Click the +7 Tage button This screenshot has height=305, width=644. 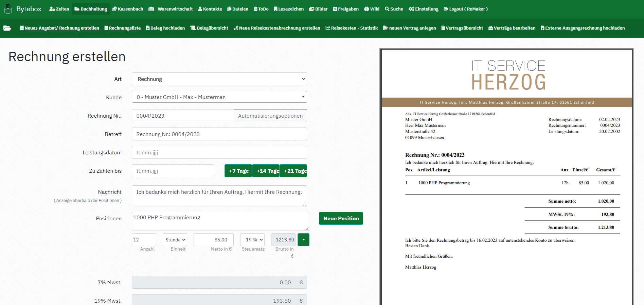pos(238,171)
